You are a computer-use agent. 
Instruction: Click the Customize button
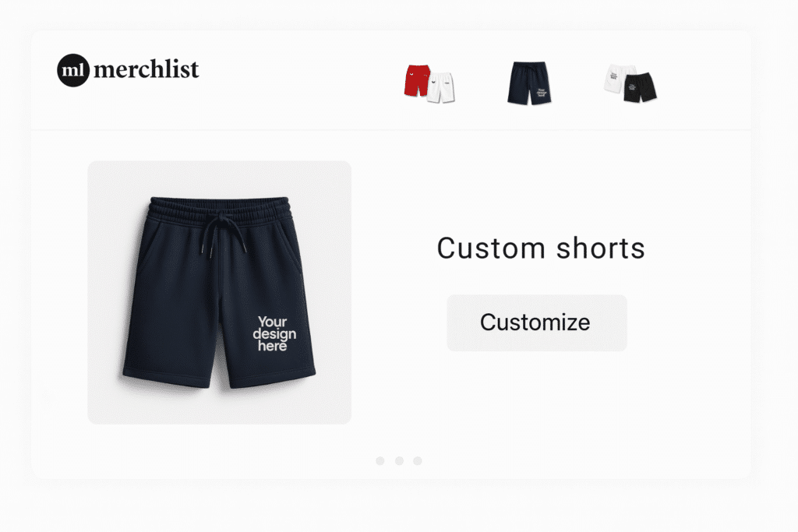537,322
